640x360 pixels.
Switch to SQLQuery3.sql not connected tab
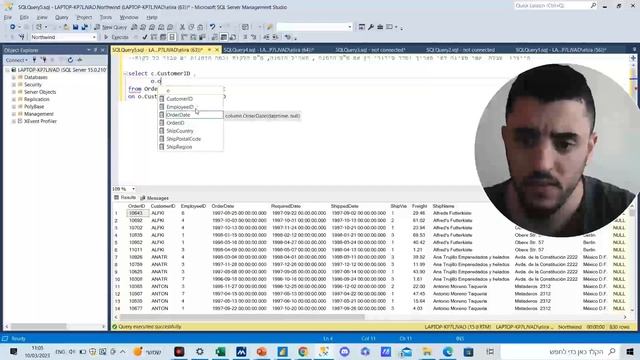click(x=370, y=50)
